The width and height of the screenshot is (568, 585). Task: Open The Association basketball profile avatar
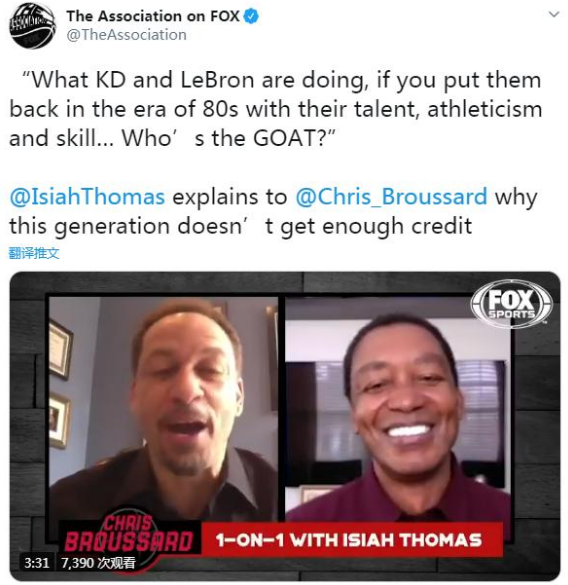[x=32, y=26]
